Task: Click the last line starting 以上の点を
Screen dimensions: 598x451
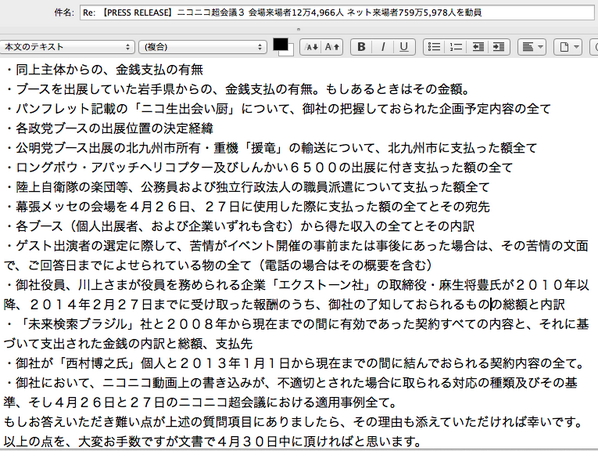Action: point(212,442)
